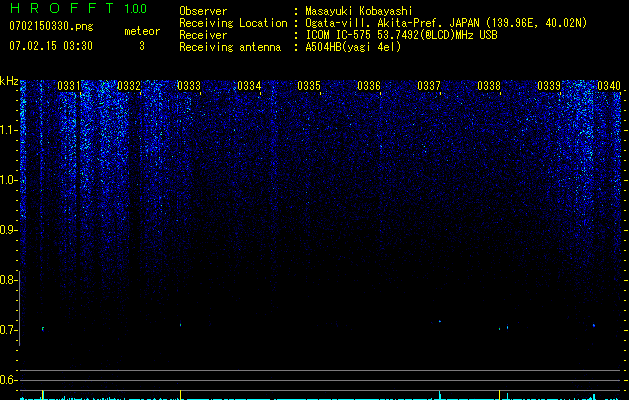The image size is (629, 400).
Task: Click the 0339 time marker
Action: pos(549,86)
